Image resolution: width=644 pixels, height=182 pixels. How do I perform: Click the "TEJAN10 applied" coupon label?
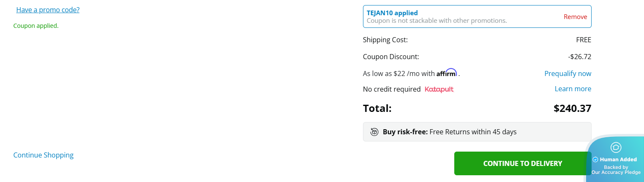coord(392,13)
